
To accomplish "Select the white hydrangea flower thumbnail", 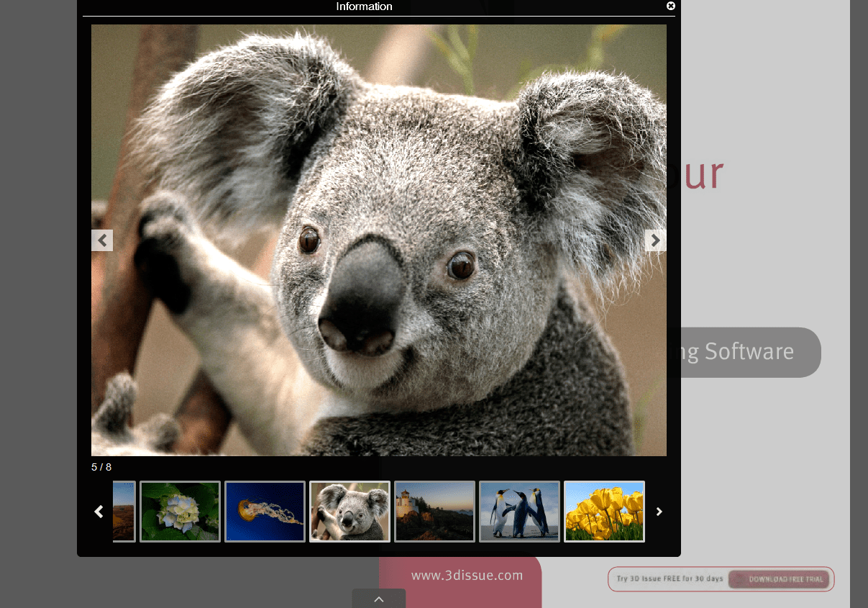I will tap(180, 511).
